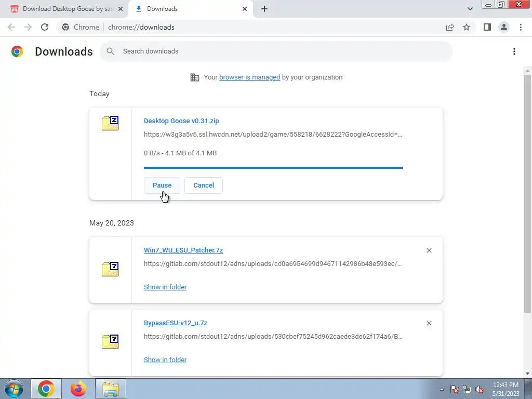Go back using the back arrow
Viewport: 532px width, 399px height.
[11, 27]
